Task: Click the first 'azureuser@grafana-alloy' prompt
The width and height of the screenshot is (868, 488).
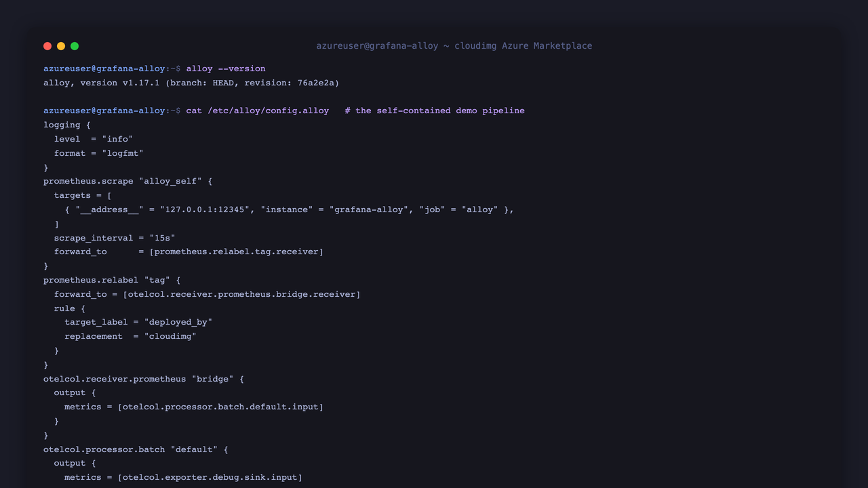Action: [x=104, y=68]
